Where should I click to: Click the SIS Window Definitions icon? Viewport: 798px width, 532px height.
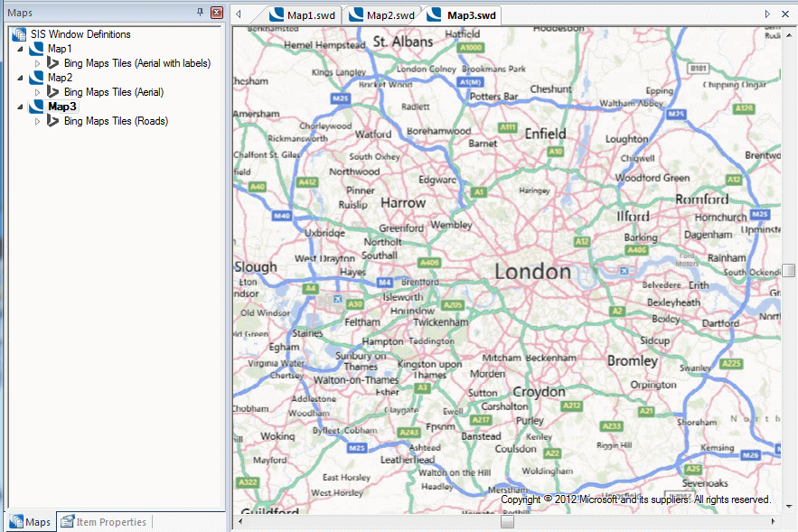19,33
